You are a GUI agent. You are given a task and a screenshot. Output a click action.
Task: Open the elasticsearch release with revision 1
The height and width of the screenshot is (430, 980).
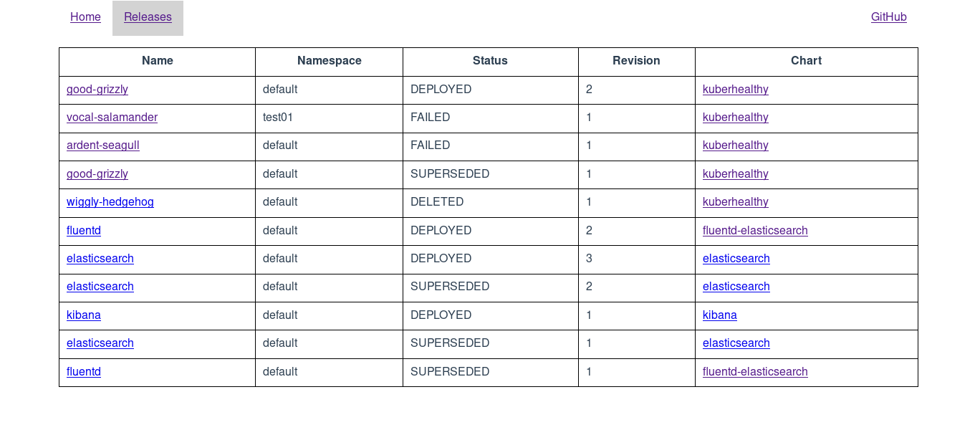coord(100,343)
